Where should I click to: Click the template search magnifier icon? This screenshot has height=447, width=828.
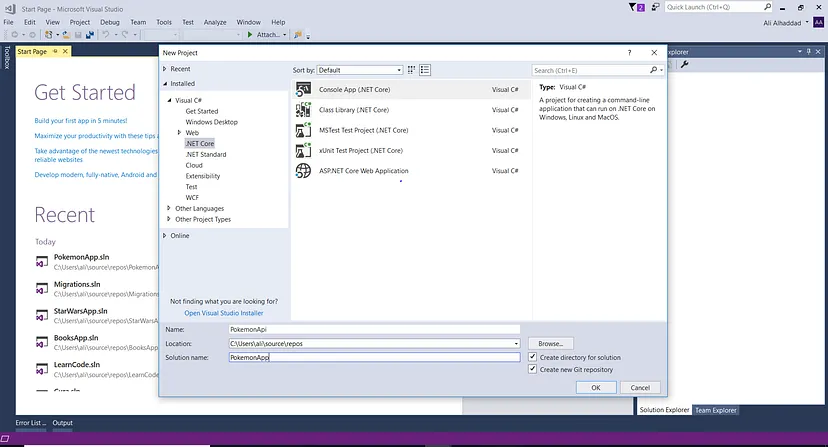pyautogui.click(x=653, y=70)
